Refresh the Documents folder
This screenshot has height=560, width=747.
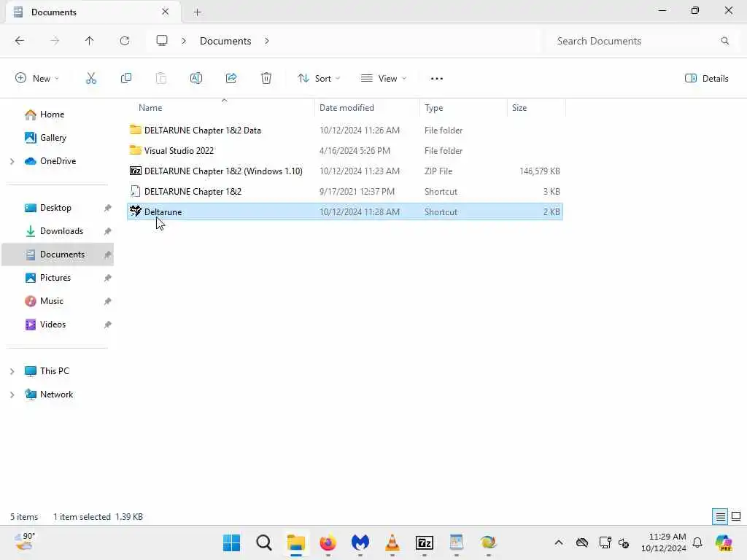[x=125, y=41]
